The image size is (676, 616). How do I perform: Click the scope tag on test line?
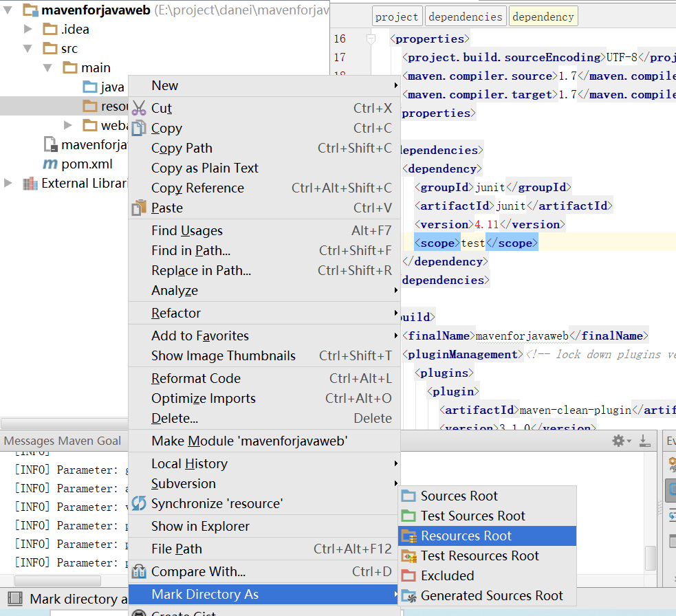tap(437, 243)
